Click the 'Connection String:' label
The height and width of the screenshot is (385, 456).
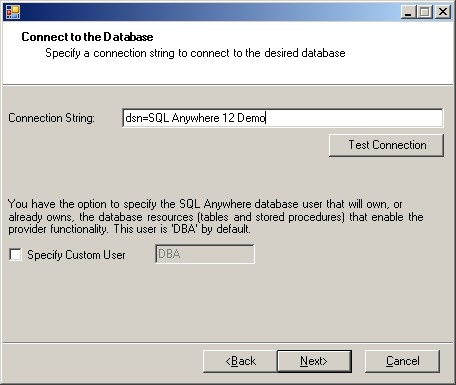(51, 118)
